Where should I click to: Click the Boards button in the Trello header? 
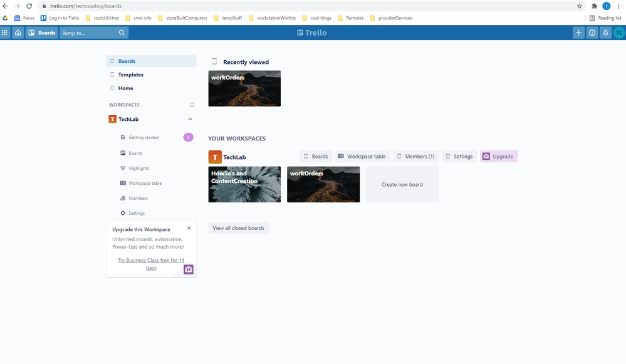pos(42,33)
